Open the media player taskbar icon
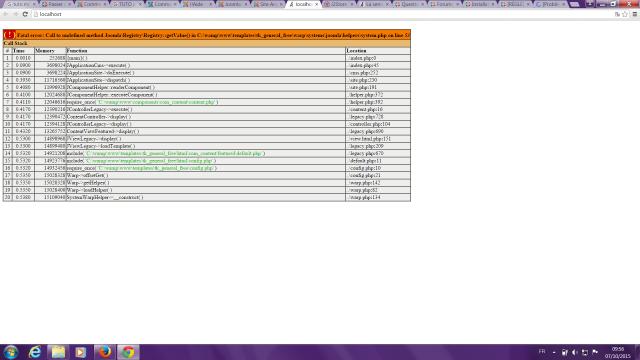This screenshot has height=360, width=640. (x=80, y=352)
